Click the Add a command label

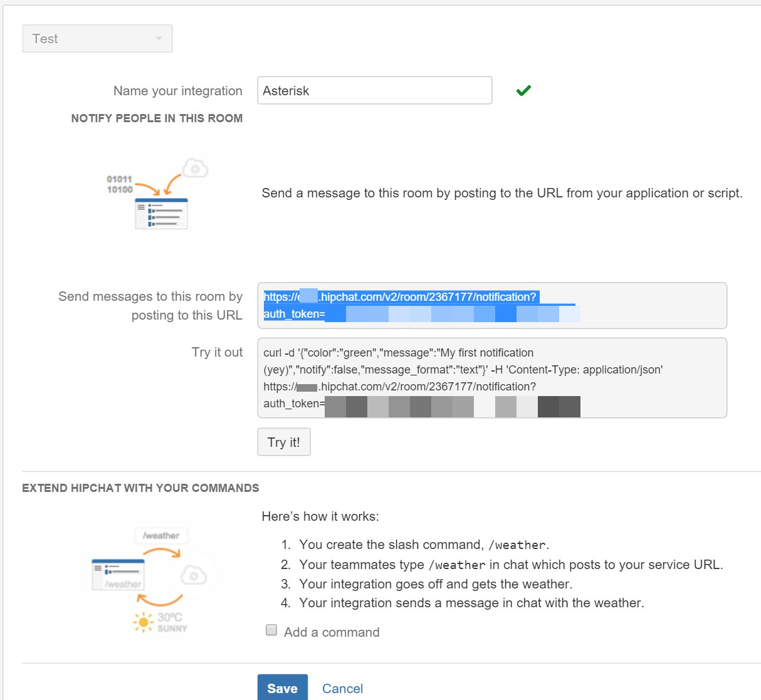point(332,632)
